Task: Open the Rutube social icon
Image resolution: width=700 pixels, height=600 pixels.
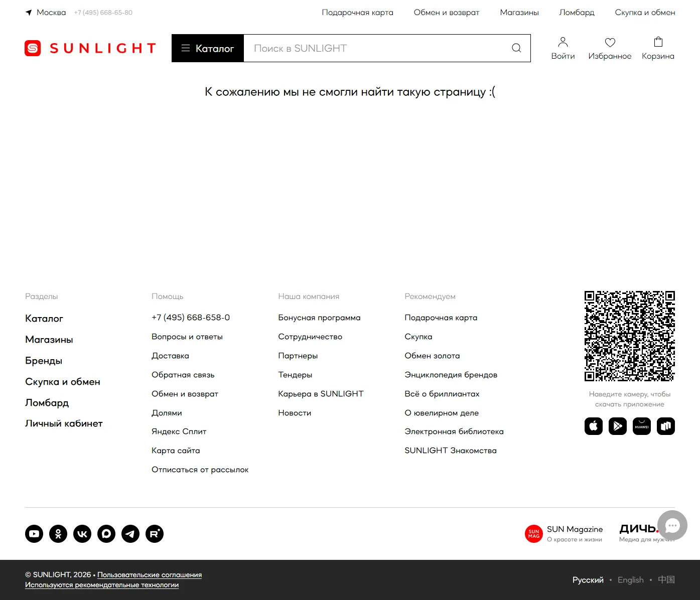Action: click(x=155, y=534)
